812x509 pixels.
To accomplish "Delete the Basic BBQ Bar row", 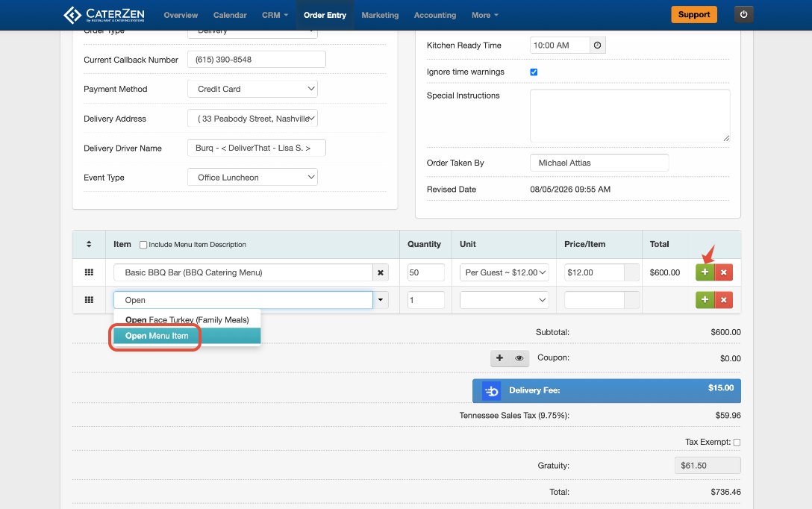I will [723, 272].
